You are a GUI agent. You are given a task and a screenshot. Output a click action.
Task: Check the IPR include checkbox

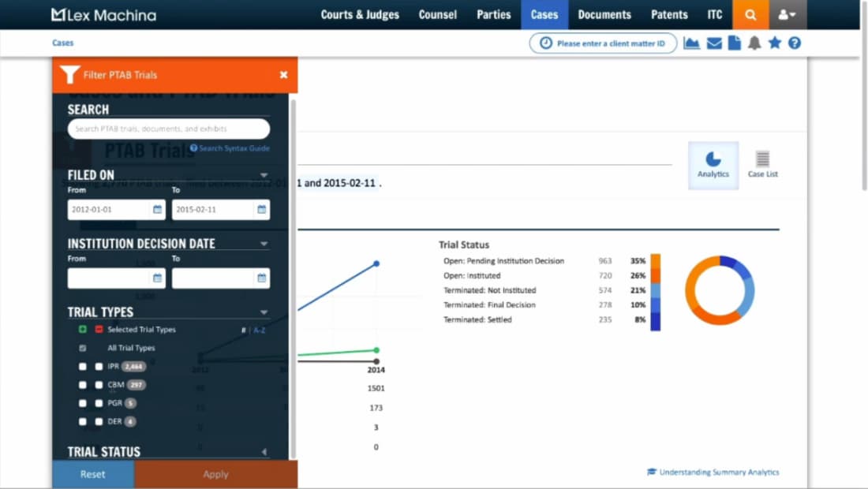tap(83, 366)
